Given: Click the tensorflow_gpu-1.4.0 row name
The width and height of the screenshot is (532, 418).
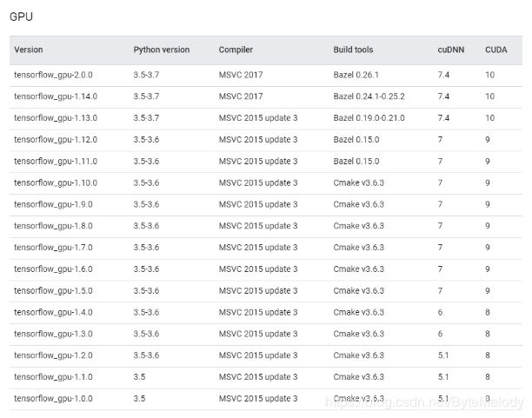Looking at the screenshot, I should pyautogui.click(x=53, y=313).
